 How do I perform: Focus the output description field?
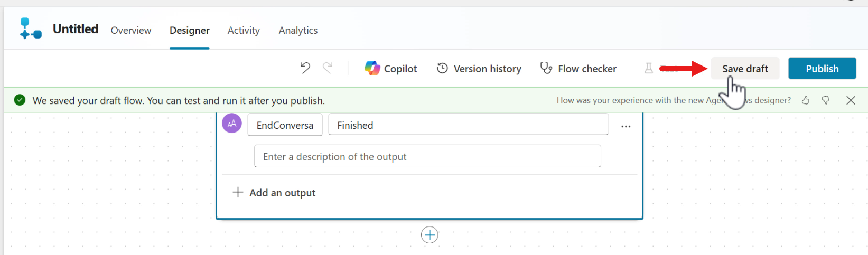(x=427, y=157)
